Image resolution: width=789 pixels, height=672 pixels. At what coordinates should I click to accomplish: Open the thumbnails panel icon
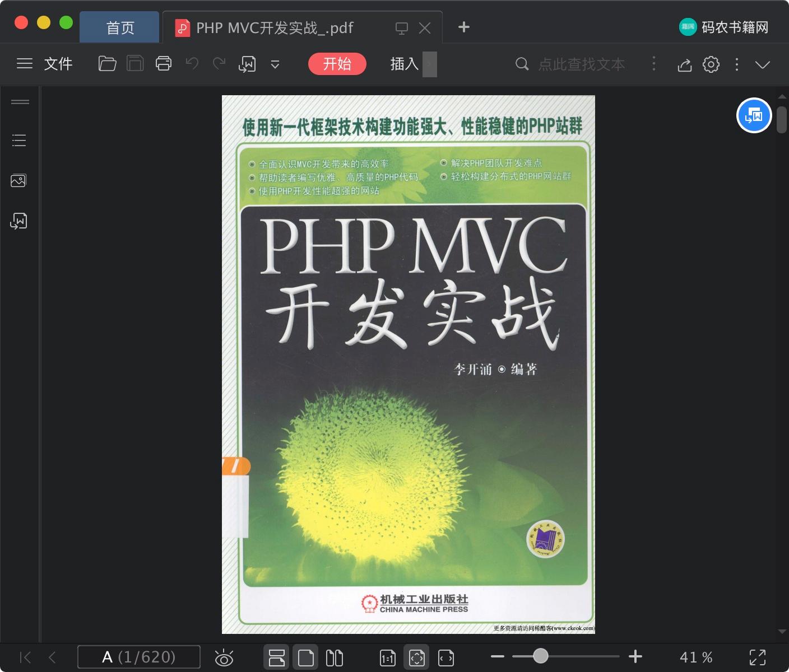pos(18,180)
